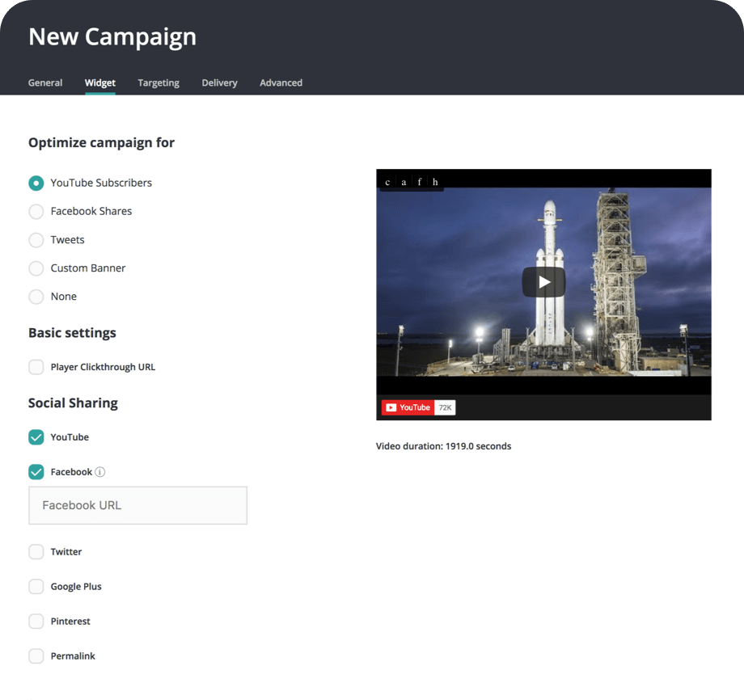Enable Twitter social sharing

[36, 552]
